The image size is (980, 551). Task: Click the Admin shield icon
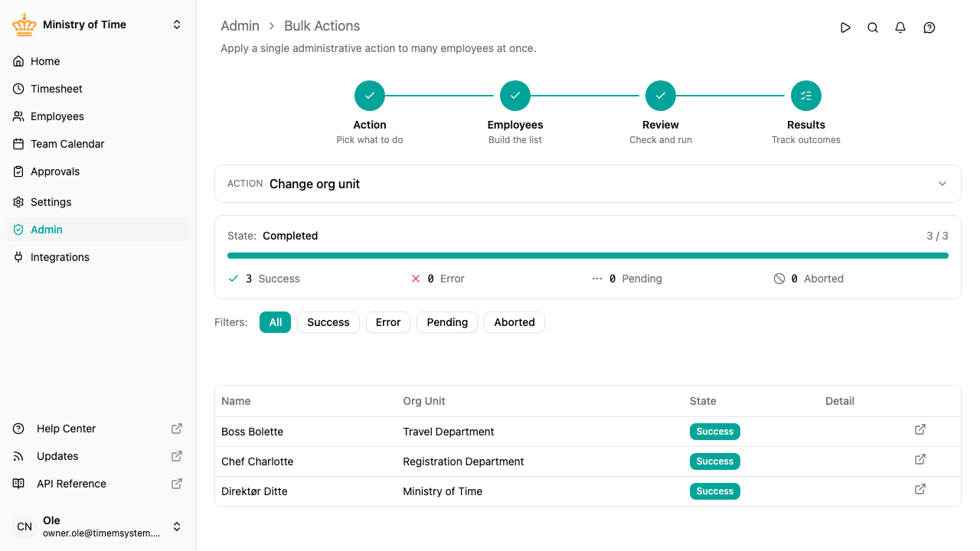(x=18, y=230)
